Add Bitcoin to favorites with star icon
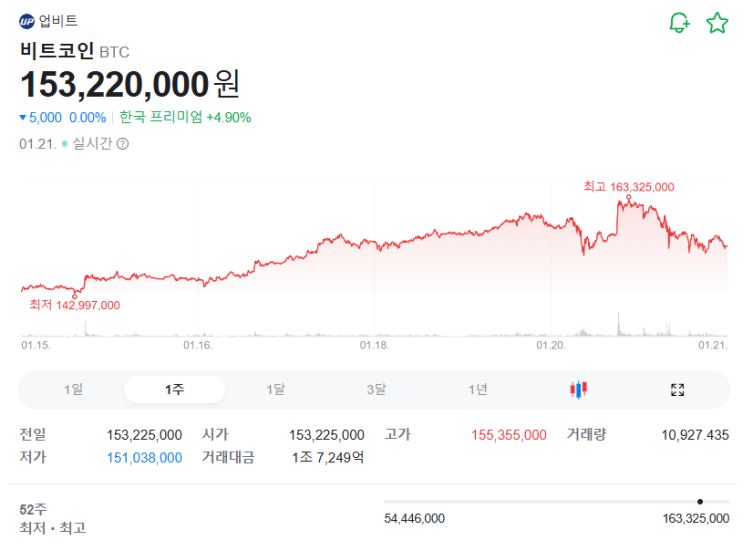This screenshot has width=743, height=551. point(717,23)
